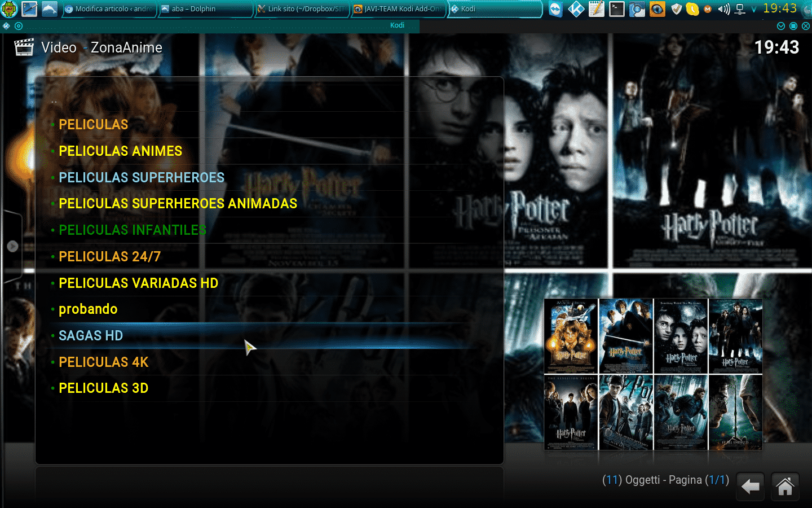
Task: Toggle the keep-on-all-desktops pin icon
Action: tap(19, 26)
